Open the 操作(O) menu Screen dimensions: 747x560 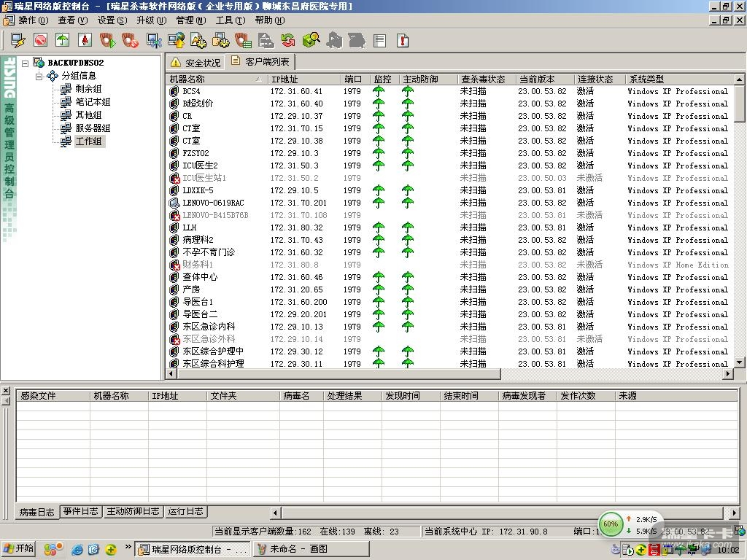click(33, 20)
